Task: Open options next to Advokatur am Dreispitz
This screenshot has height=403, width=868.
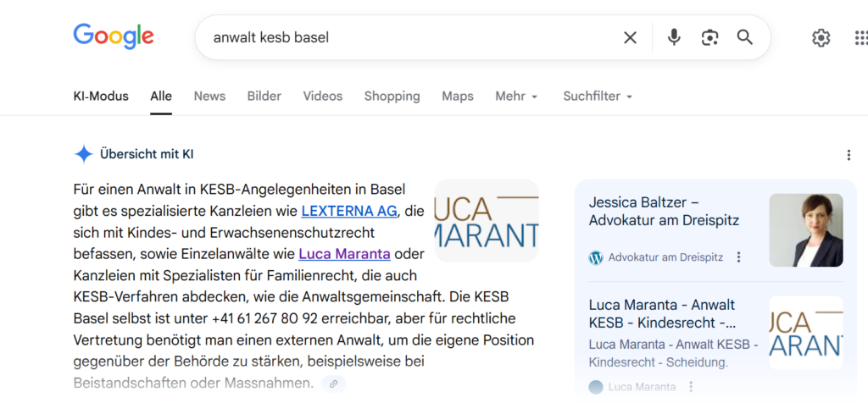Action: [739, 257]
